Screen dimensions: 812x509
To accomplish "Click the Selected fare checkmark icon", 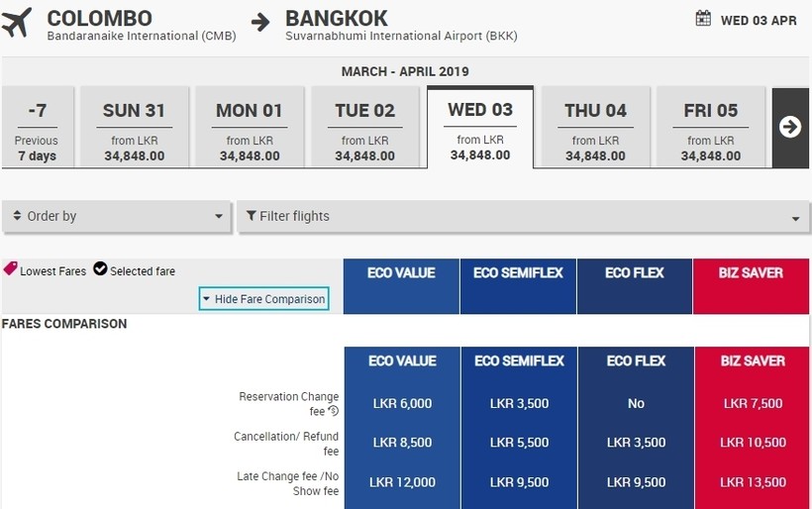I will 100,269.
